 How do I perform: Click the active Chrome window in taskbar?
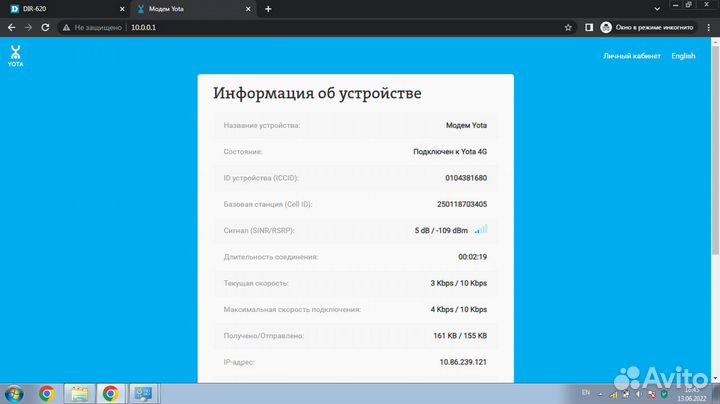(111, 394)
